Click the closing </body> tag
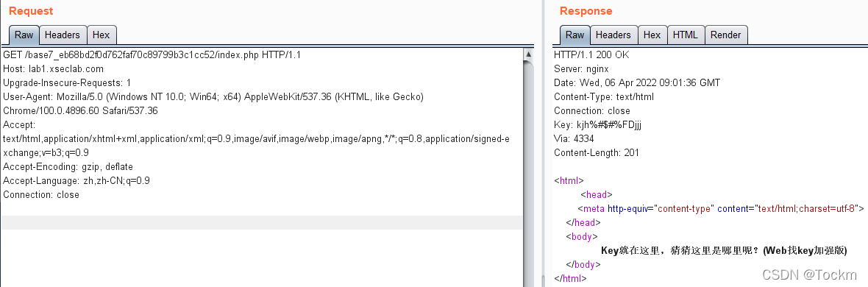Image resolution: width=868 pixels, height=287 pixels. (583, 264)
